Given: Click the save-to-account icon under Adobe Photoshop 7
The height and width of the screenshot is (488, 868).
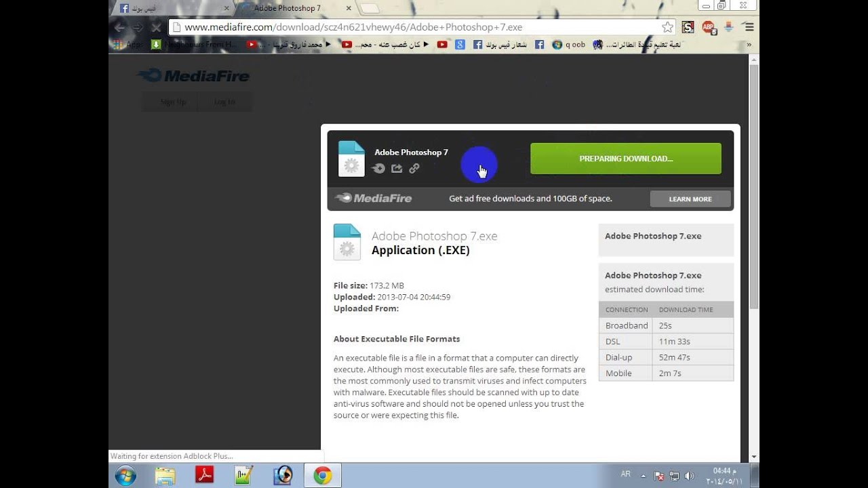Looking at the screenshot, I should click(x=379, y=169).
